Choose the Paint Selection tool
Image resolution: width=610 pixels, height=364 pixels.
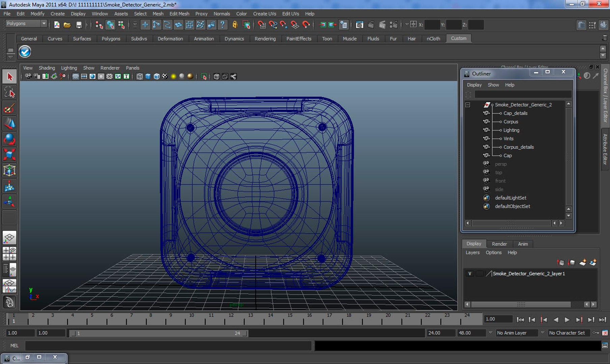(x=9, y=109)
